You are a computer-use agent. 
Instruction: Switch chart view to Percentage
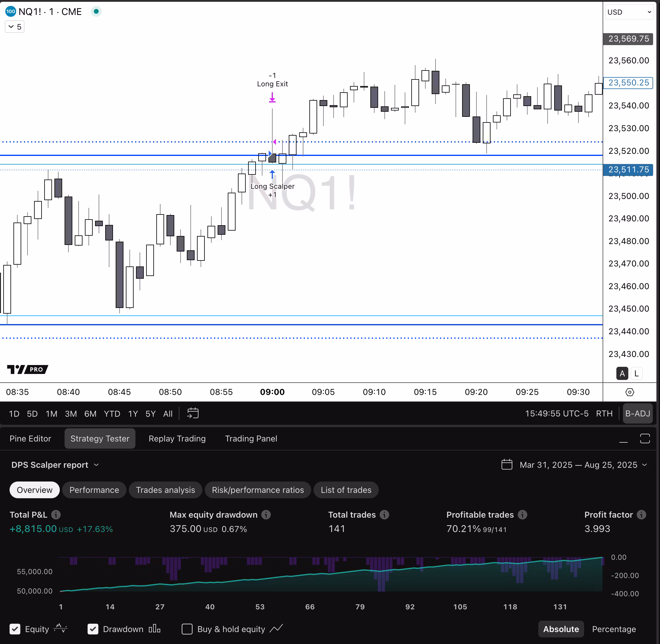[614, 629]
